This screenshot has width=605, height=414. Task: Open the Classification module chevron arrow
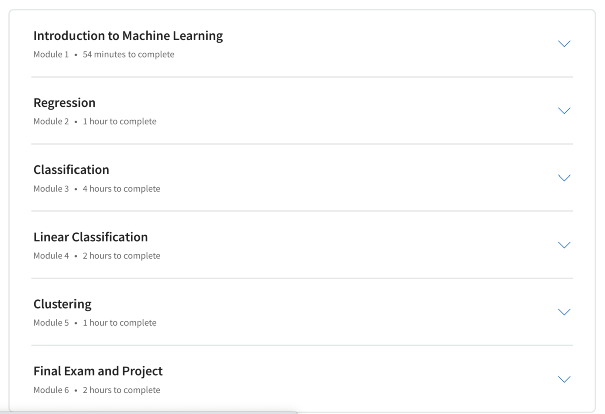564,178
